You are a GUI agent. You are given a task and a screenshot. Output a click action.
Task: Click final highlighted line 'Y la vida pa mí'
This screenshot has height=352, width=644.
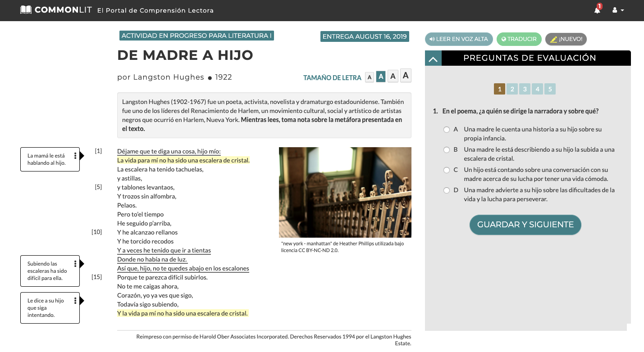coord(183,313)
